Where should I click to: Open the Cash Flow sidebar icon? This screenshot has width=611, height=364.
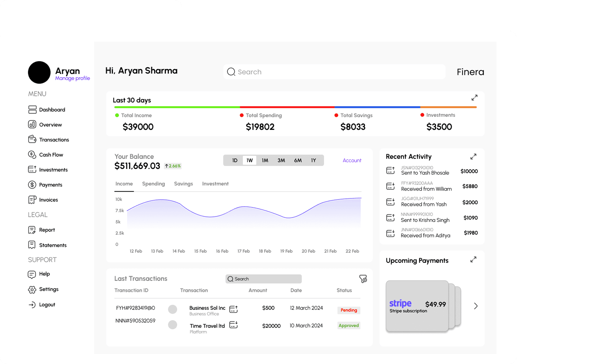[x=32, y=155]
